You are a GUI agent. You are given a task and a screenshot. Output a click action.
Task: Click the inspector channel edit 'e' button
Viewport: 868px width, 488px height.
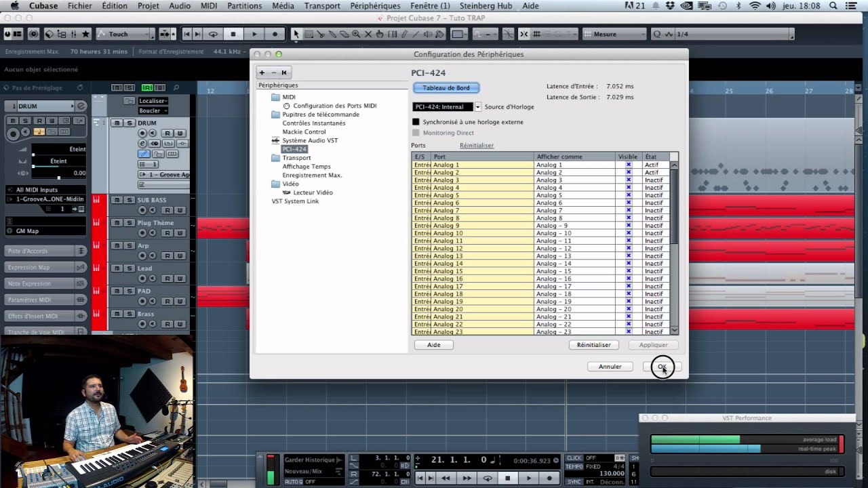pyautogui.click(x=81, y=106)
